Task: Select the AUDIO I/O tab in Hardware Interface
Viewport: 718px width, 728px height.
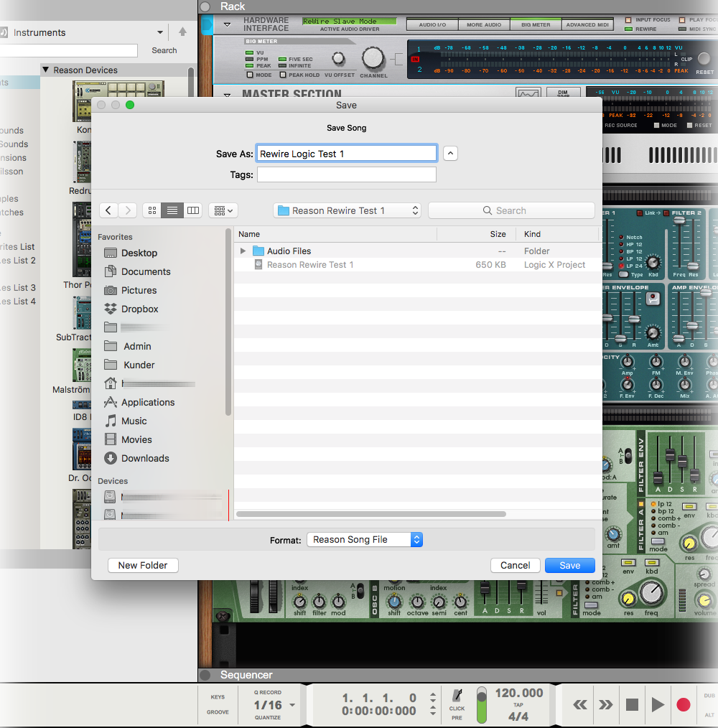Action: 432,25
